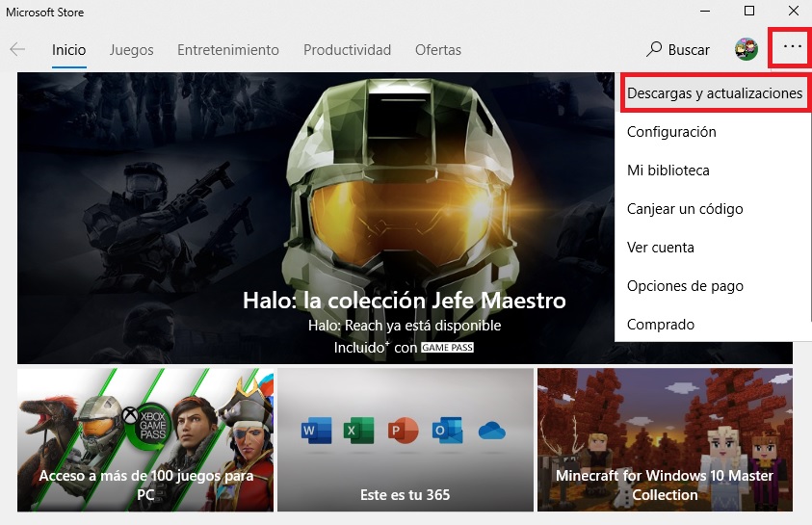Select the Ofertas tab

click(x=438, y=50)
